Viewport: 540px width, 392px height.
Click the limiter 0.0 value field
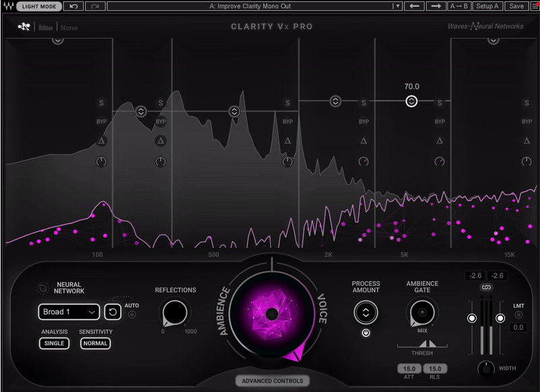coord(518,328)
